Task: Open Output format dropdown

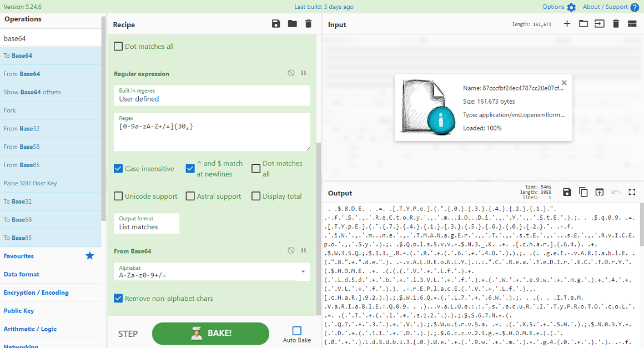Action: (x=147, y=223)
